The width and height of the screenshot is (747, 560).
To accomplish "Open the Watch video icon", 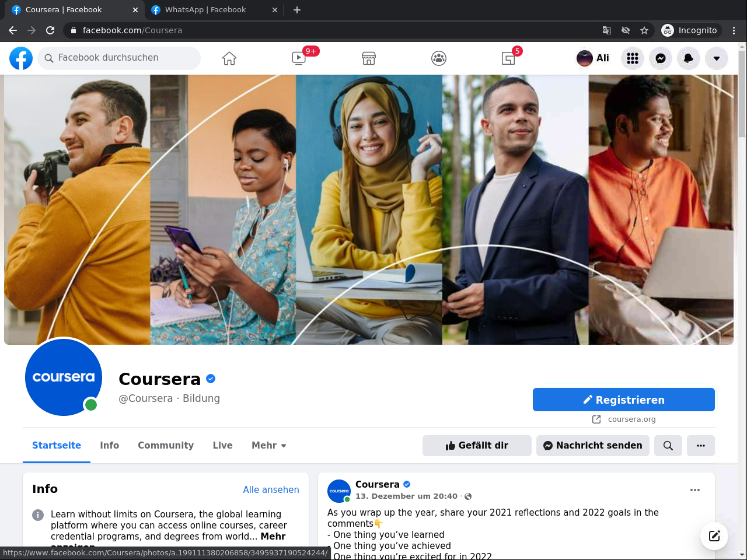I will click(299, 58).
